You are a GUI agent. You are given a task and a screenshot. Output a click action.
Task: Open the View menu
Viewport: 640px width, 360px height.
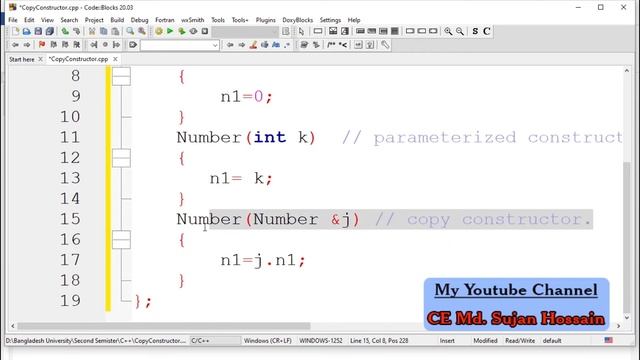coord(47,20)
